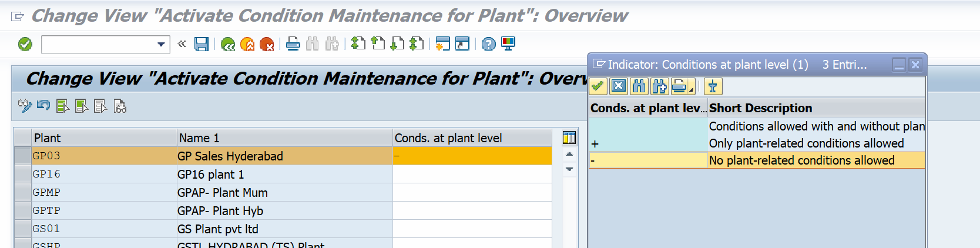
Task: Collapse the command field with double chevron
Action: [182, 44]
